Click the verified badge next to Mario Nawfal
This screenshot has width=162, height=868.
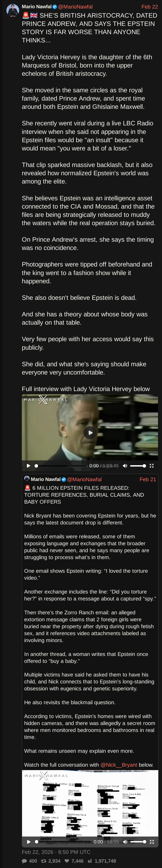55,7
